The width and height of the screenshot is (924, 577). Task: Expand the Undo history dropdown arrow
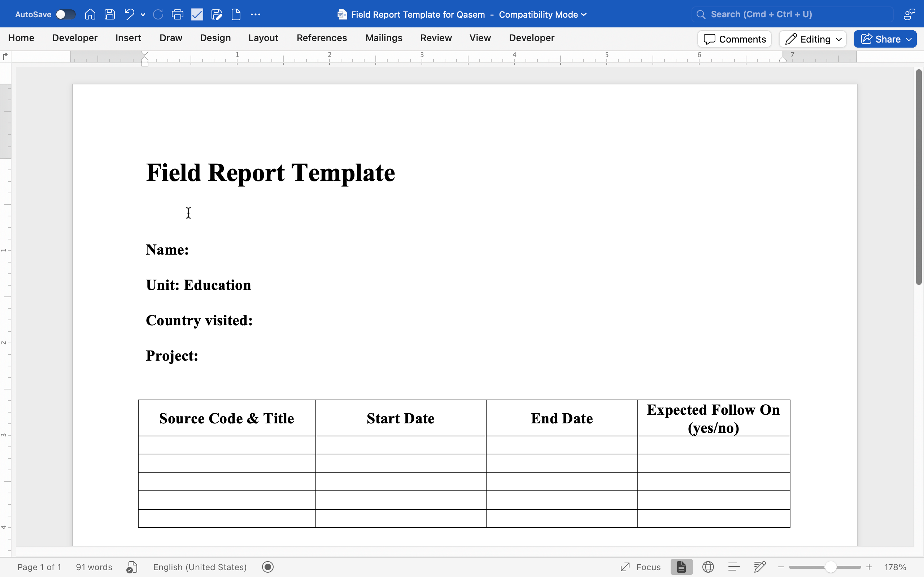pyautogui.click(x=143, y=14)
